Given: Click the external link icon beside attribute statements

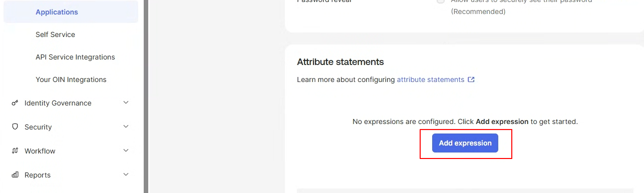Looking at the screenshot, I should pos(471,79).
